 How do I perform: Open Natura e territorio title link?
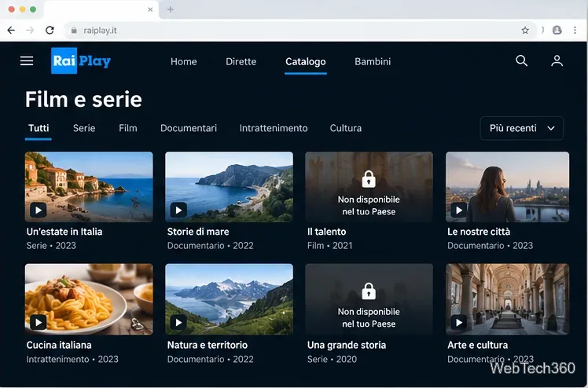(x=208, y=345)
